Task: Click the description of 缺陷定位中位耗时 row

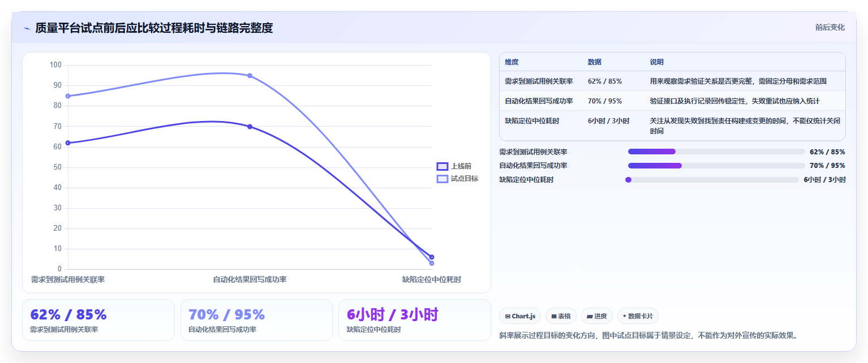Action: (x=745, y=126)
